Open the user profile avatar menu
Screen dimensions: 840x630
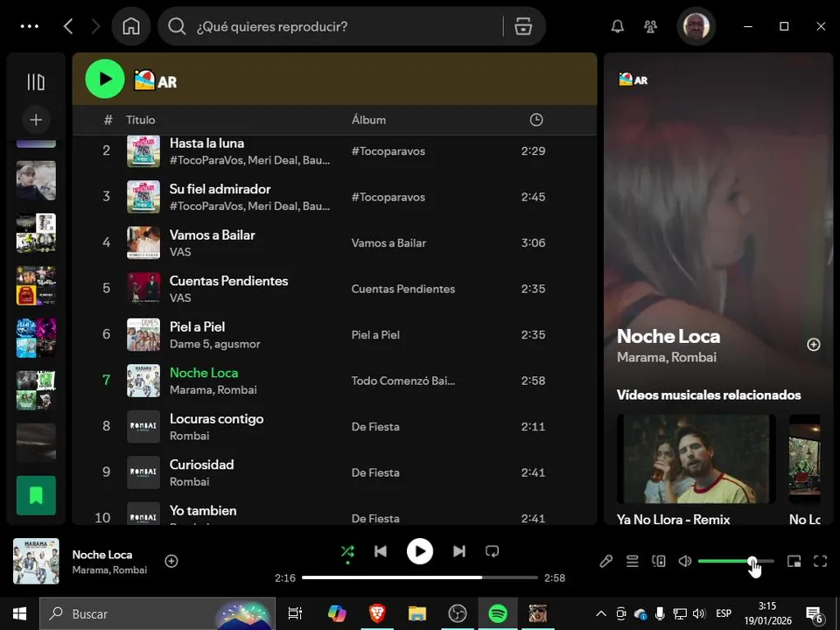(x=696, y=26)
